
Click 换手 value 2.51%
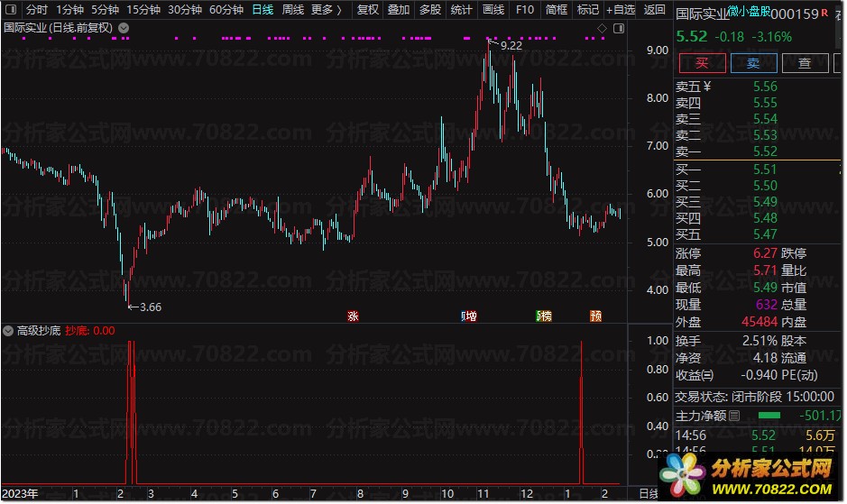coord(760,341)
